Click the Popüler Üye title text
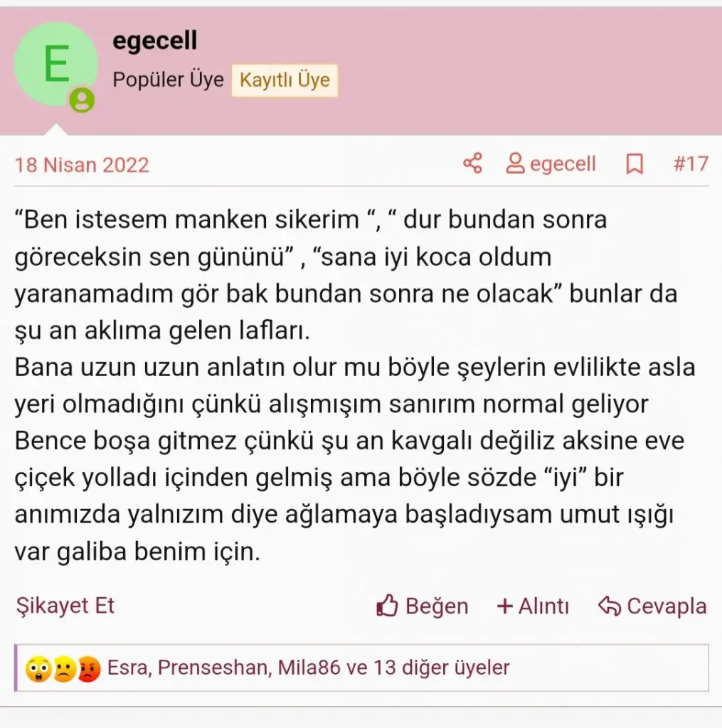 pyautogui.click(x=168, y=80)
